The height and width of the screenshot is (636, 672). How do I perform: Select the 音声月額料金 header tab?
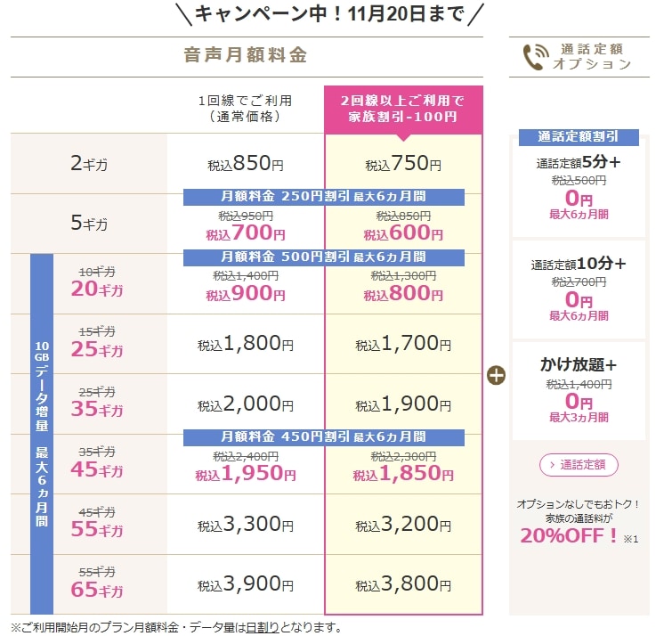tap(245, 55)
